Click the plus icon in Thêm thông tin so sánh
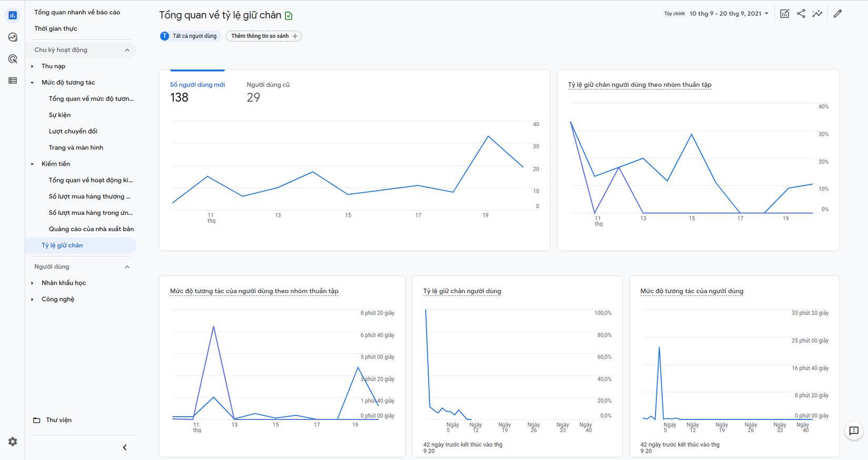The width and height of the screenshot is (868, 460). pyautogui.click(x=295, y=36)
